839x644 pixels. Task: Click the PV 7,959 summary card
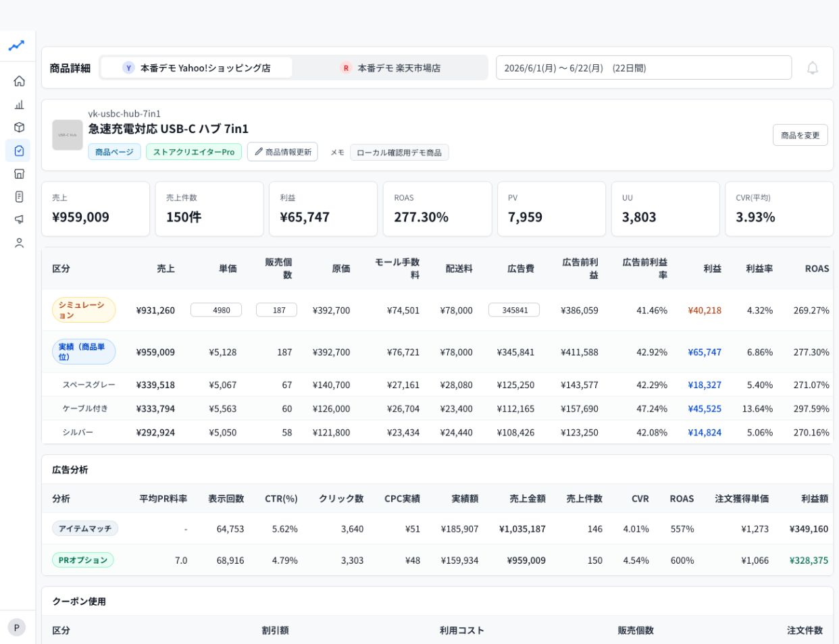point(551,209)
